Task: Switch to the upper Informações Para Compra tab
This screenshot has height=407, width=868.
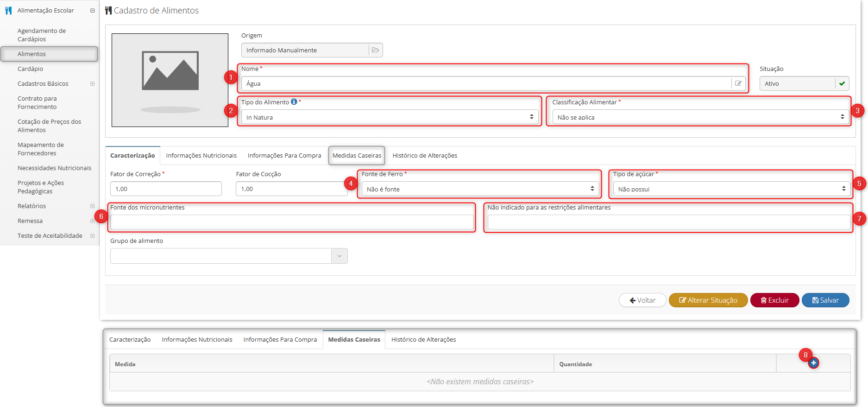Action: (284, 156)
